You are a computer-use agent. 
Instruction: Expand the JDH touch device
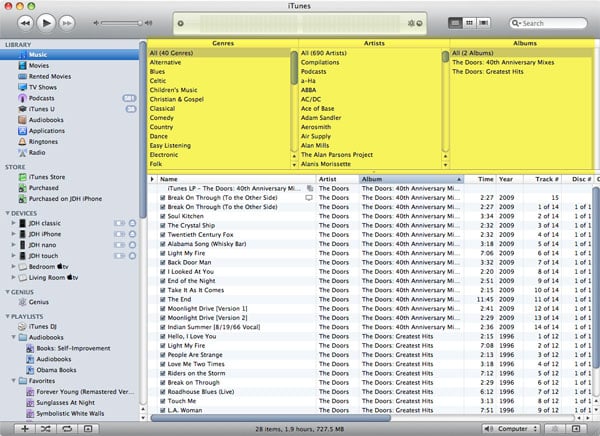pyautogui.click(x=13, y=255)
